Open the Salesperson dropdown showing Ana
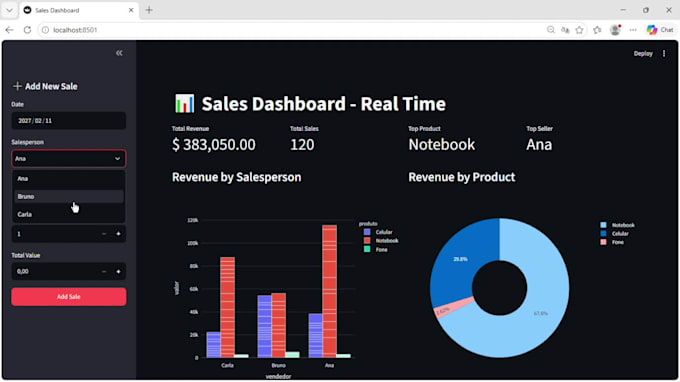This screenshot has width=680, height=382. tap(69, 159)
